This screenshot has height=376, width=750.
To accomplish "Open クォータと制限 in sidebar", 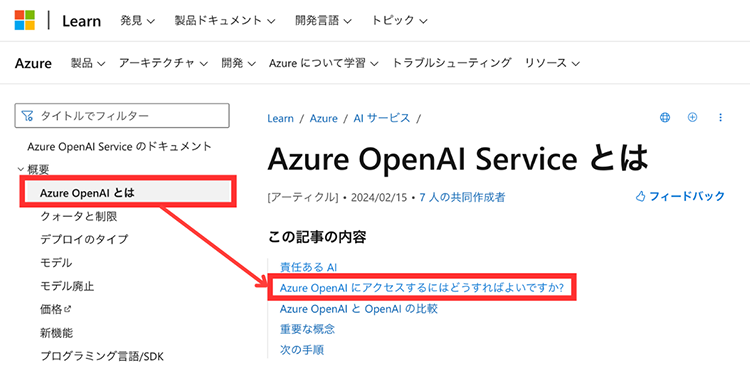I will (x=78, y=217).
